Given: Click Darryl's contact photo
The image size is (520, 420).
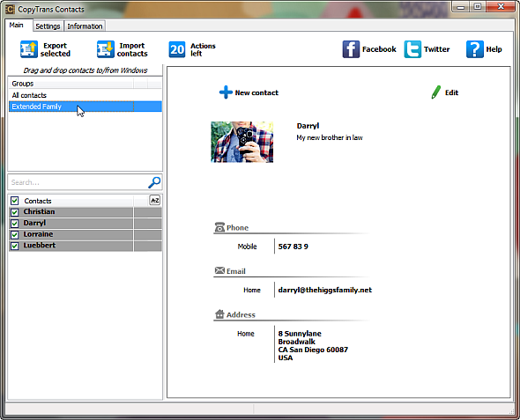Looking at the screenshot, I should pyautogui.click(x=242, y=142).
